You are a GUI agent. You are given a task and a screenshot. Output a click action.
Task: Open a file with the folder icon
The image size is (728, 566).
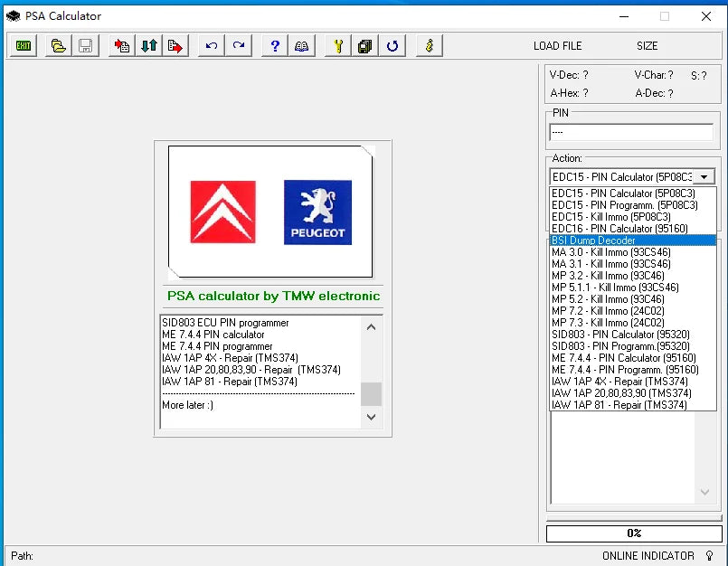tap(59, 45)
